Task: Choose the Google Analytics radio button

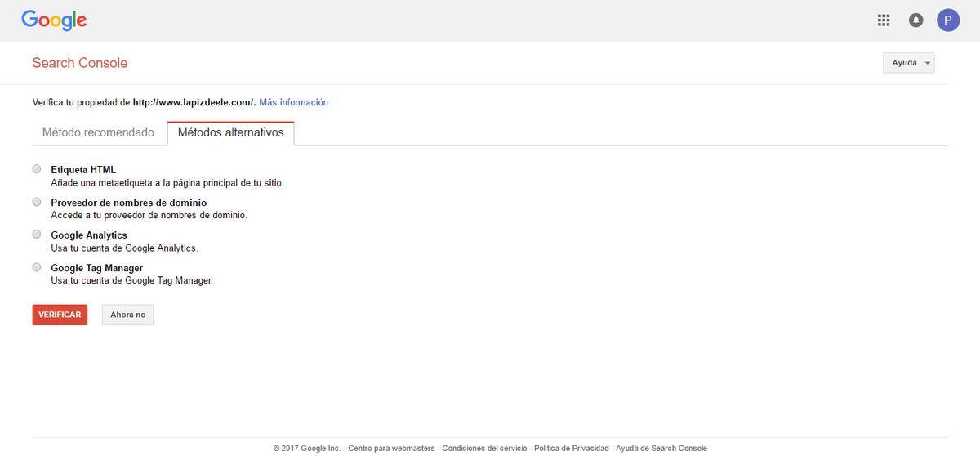Action: (36, 235)
